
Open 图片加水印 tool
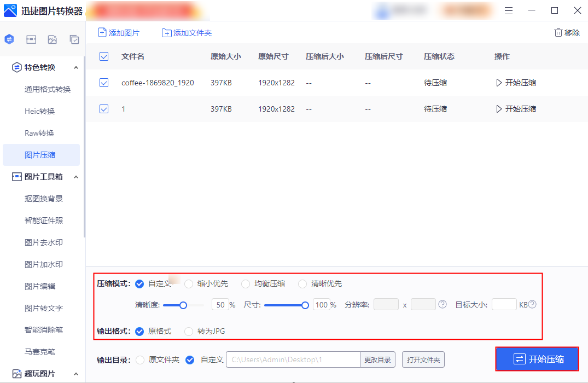click(x=44, y=264)
